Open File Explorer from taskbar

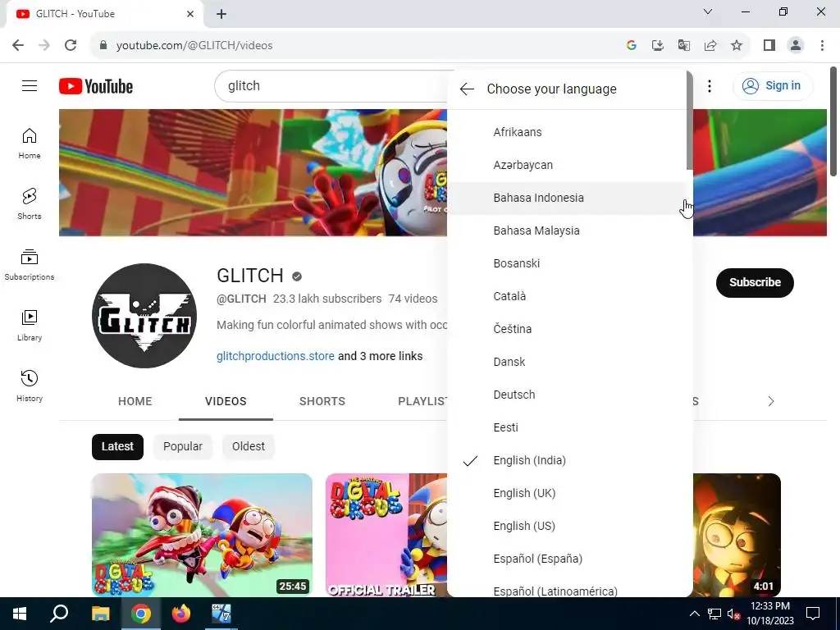pyautogui.click(x=100, y=614)
